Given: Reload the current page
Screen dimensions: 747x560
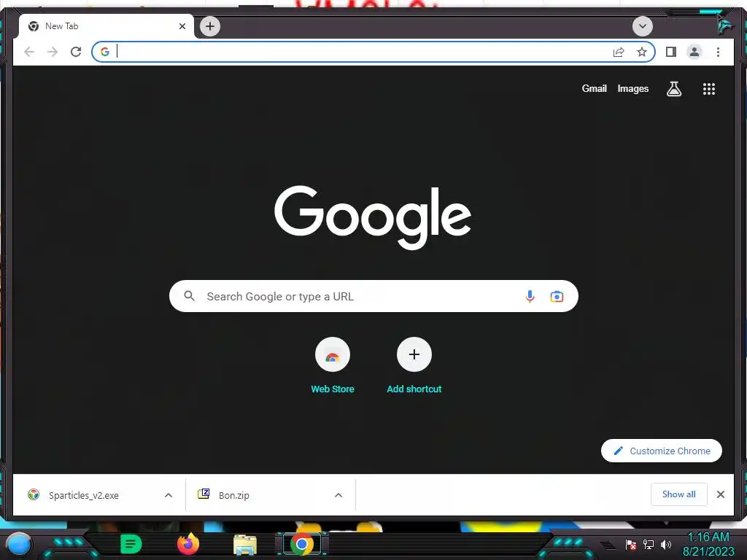Looking at the screenshot, I should pos(76,52).
